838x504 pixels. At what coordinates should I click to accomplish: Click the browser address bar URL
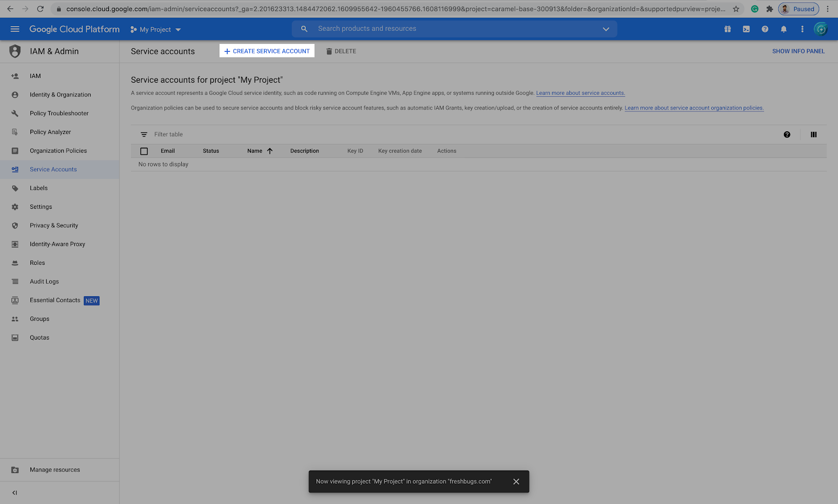[395, 9]
